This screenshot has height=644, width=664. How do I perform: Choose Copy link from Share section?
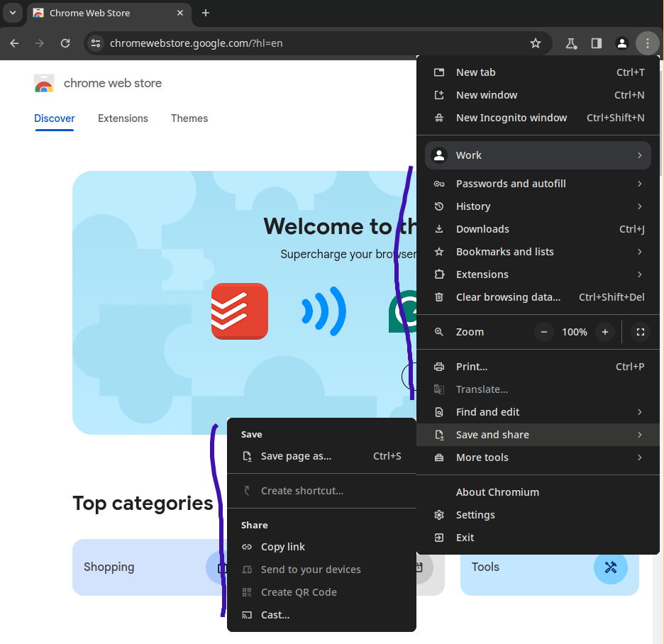(x=282, y=547)
